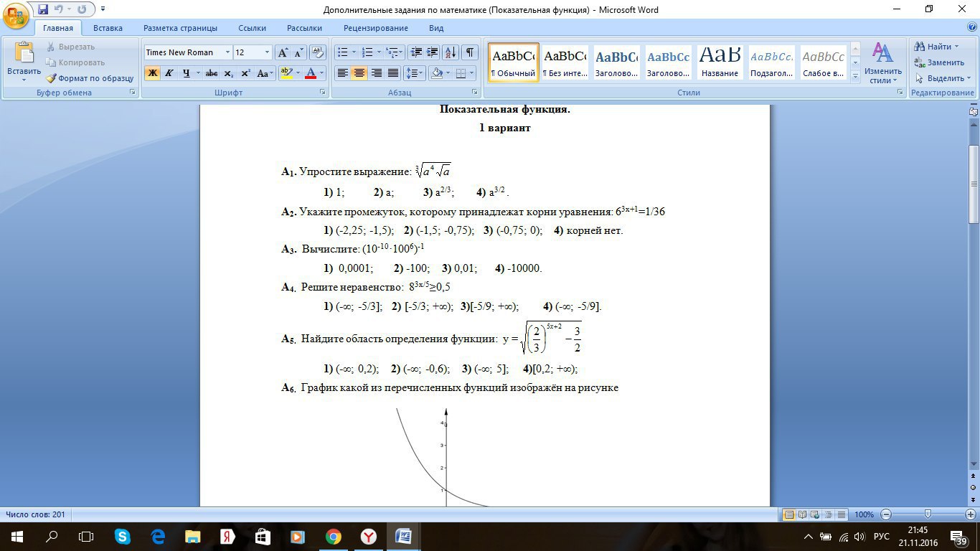Justify text to both margins
This screenshot has width=980, height=551.
[x=393, y=73]
